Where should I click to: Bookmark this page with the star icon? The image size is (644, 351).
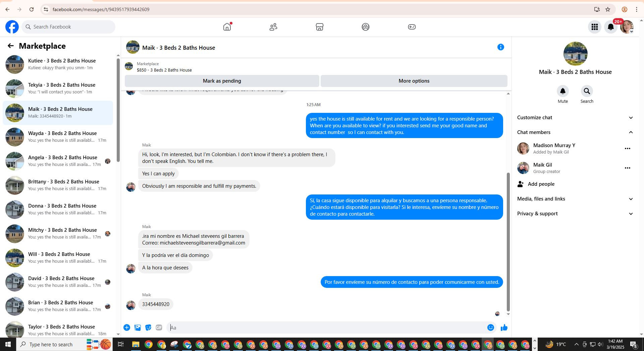click(608, 9)
